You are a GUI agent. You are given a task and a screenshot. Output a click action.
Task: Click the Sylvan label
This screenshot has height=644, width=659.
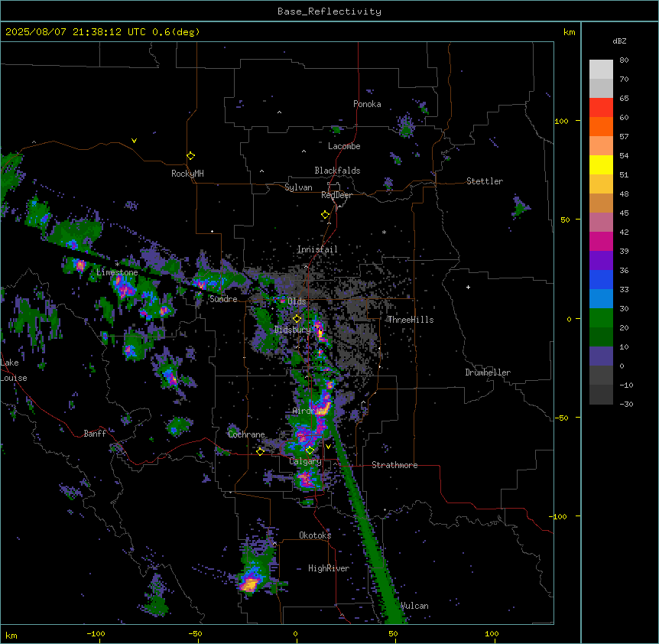tap(298, 187)
